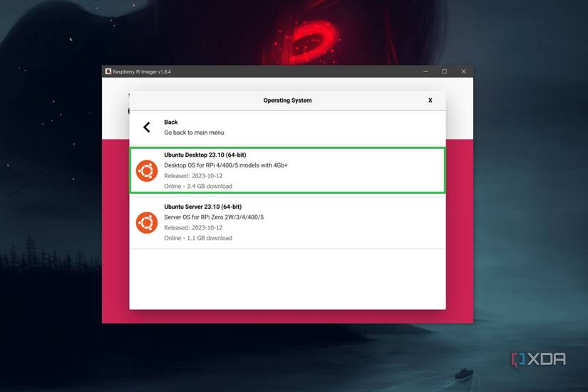Viewport: 588px width, 392px height.
Task: Click the 'Operating System' dialog header
Action: click(287, 100)
